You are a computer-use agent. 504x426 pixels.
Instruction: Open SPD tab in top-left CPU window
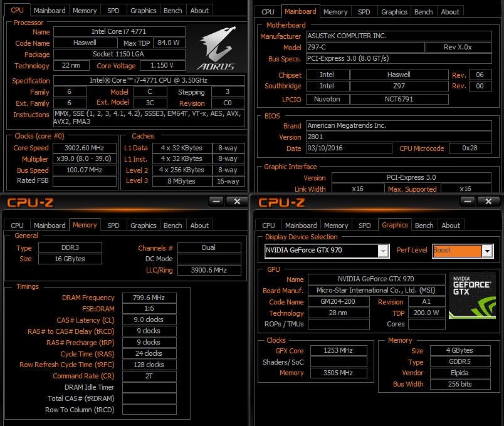click(x=113, y=11)
